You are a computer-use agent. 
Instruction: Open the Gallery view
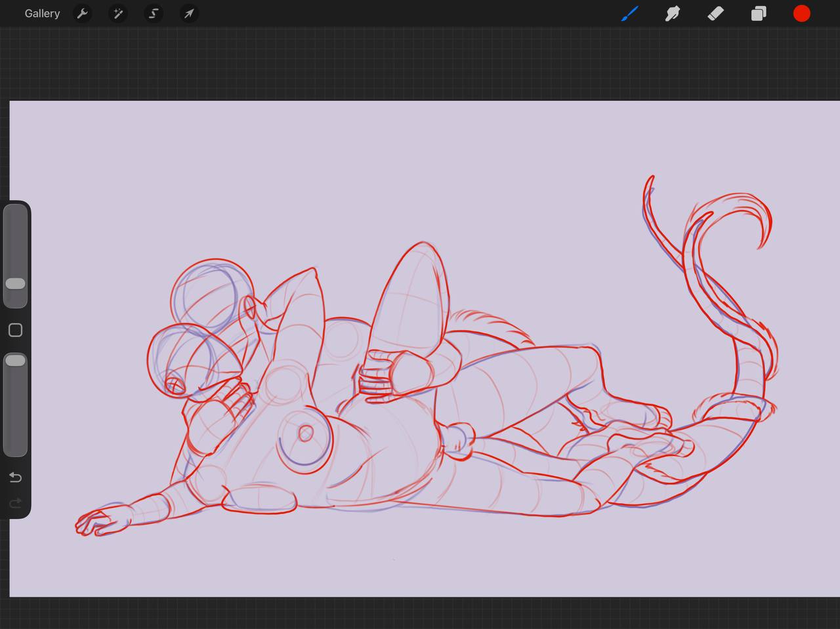coord(42,14)
